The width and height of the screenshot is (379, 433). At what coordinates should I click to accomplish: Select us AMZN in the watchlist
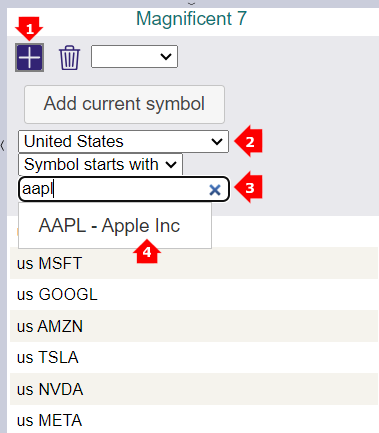194,326
